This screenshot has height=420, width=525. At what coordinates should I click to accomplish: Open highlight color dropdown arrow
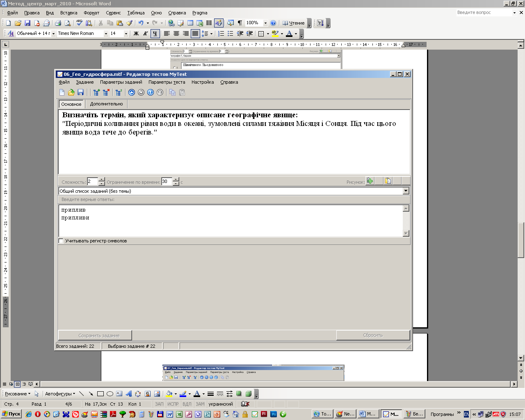(282, 34)
